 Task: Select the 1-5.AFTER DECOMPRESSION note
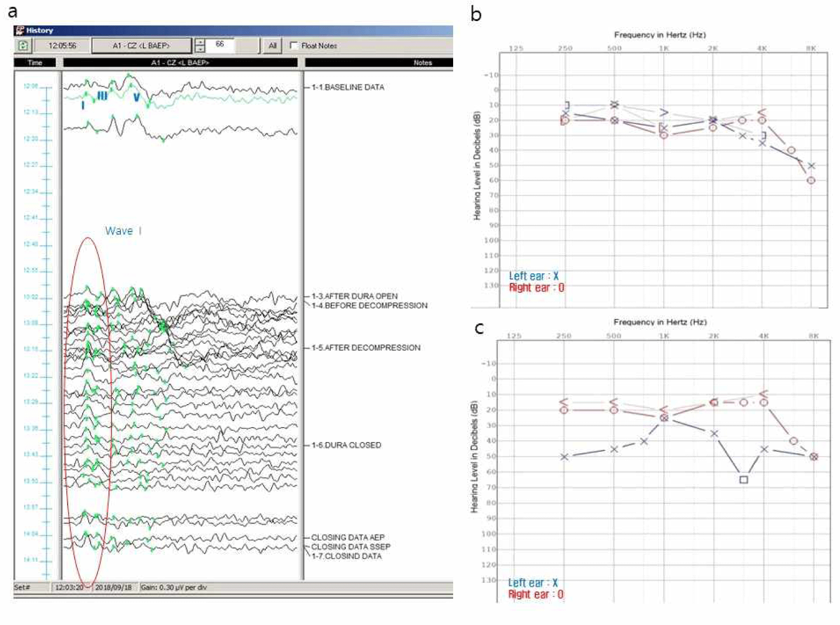coord(366,348)
